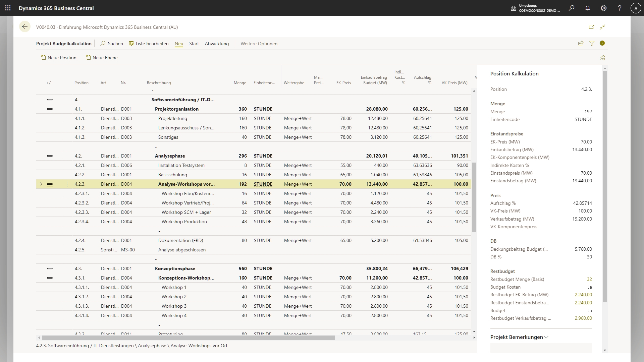
Task: Toggle the pin action bar icon
Action: [602, 58]
